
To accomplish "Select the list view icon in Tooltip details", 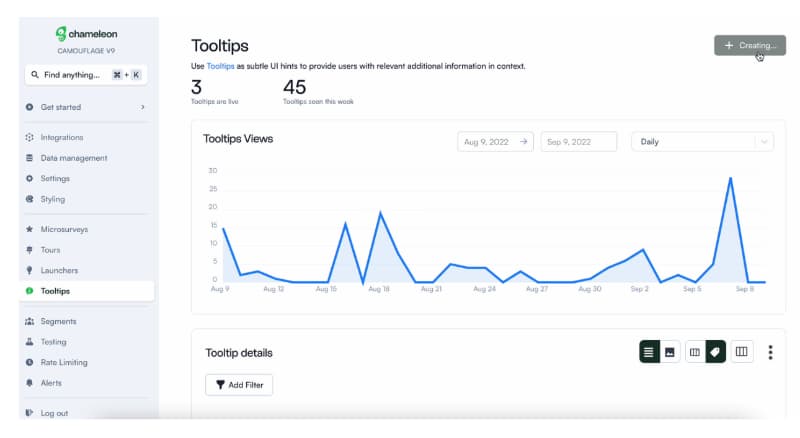I will (649, 352).
